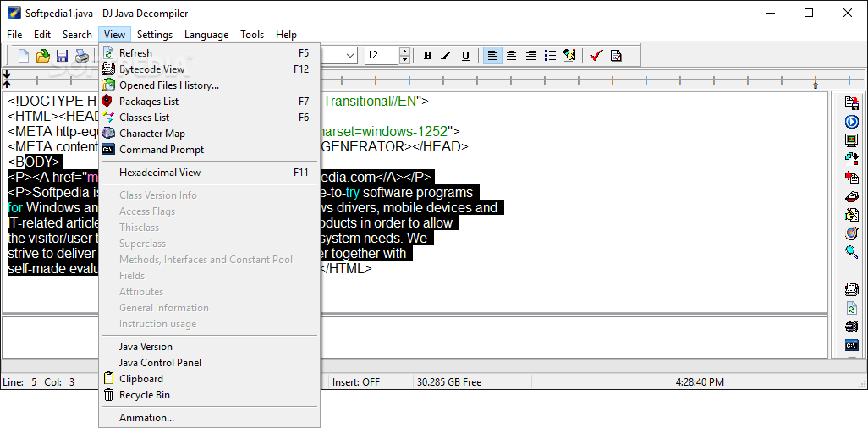Screen dimensions: 868x428
Task: Click the Open file folder icon
Action: coord(42,55)
